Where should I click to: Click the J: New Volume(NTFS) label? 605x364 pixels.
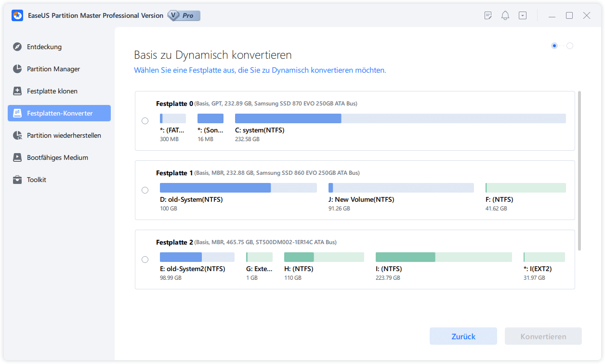coord(361,199)
